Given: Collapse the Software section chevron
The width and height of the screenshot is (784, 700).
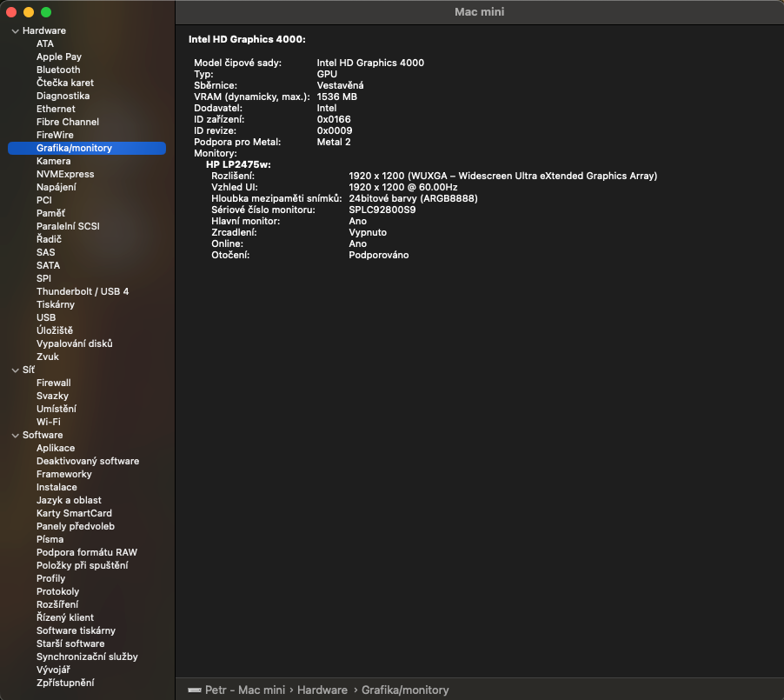Looking at the screenshot, I should 15,436.
